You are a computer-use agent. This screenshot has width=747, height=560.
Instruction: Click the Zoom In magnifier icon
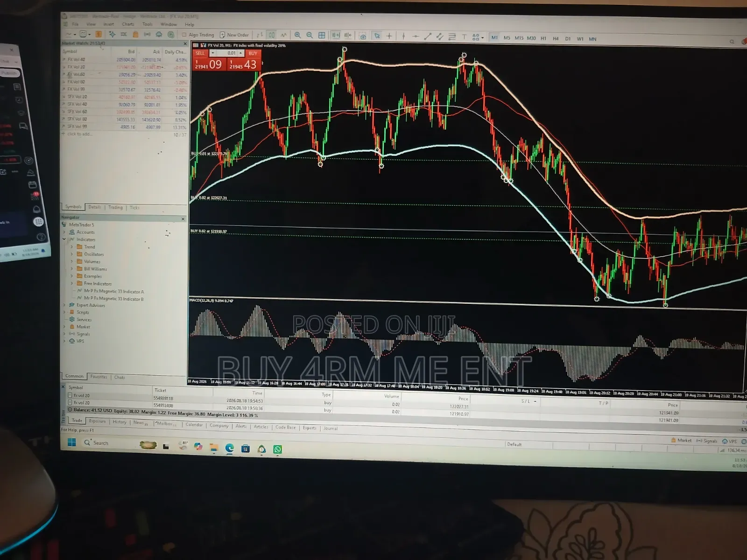coord(297,35)
